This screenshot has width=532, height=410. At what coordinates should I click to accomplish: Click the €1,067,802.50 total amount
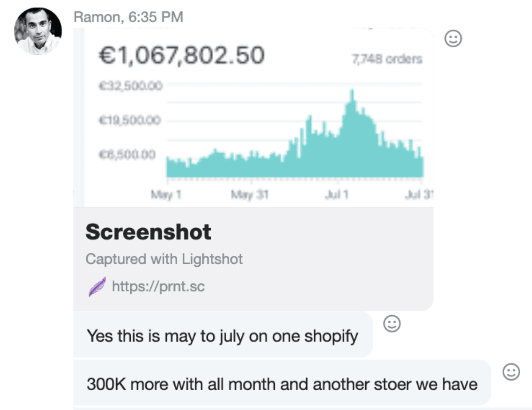(182, 55)
